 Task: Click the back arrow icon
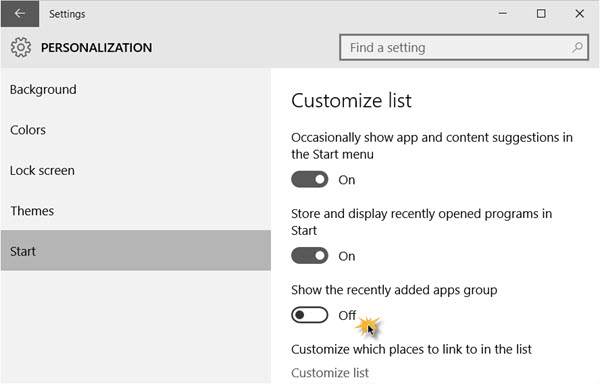20,14
